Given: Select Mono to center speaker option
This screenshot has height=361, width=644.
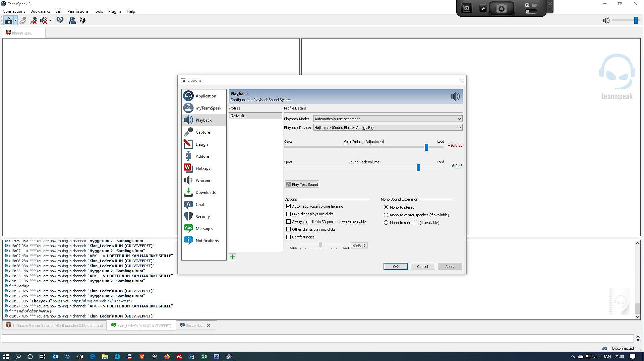Looking at the screenshot, I should point(386,215).
